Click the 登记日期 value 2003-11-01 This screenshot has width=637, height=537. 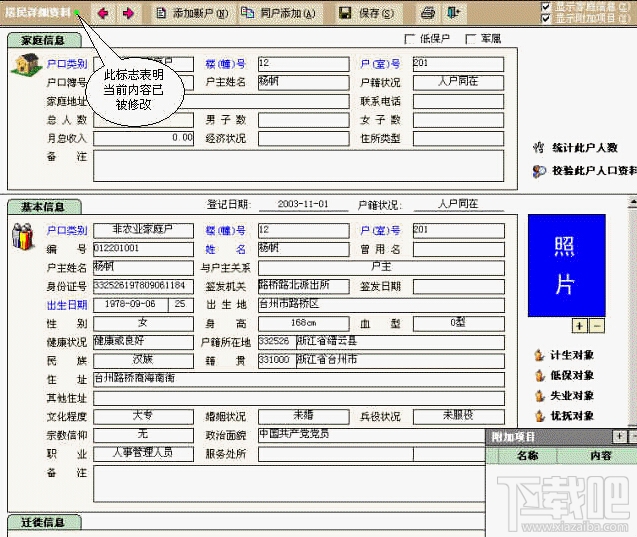tap(303, 204)
